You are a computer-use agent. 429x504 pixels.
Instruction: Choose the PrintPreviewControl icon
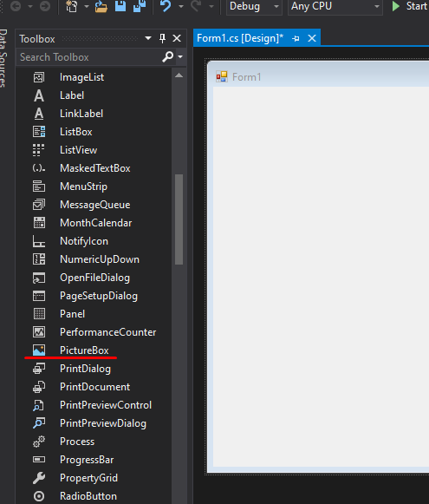(x=39, y=405)
